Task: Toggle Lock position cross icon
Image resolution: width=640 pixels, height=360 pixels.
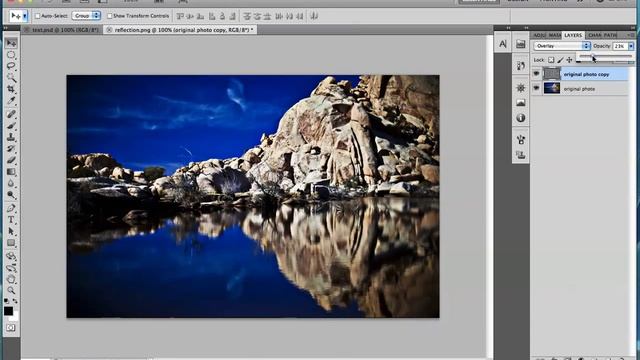Action: (x=569, y=60)
